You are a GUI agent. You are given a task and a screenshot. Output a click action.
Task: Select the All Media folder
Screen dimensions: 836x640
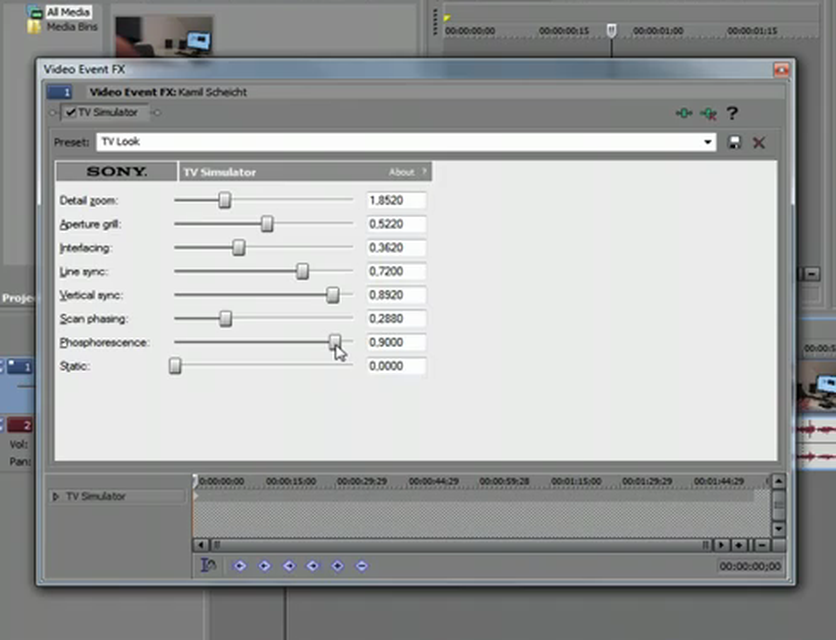pyautogui.click(x=68, y=12)
